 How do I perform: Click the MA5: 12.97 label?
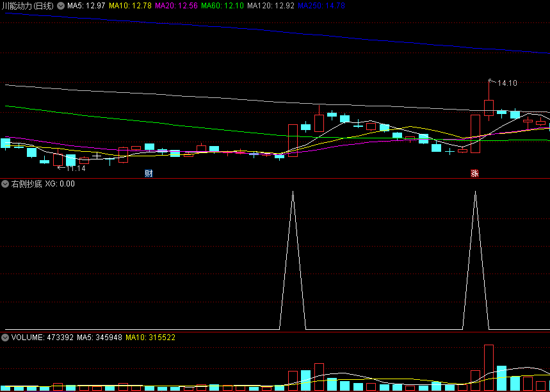coord(86,6)
